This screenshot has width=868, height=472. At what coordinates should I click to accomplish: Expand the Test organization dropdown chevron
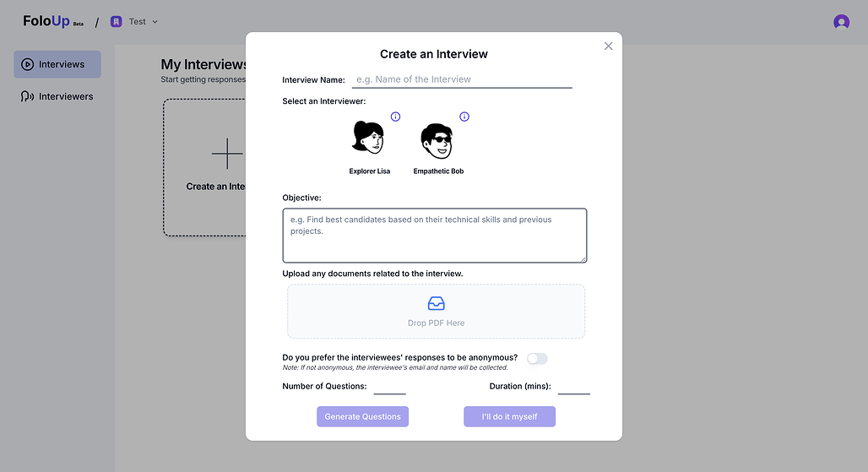(155, 22)
